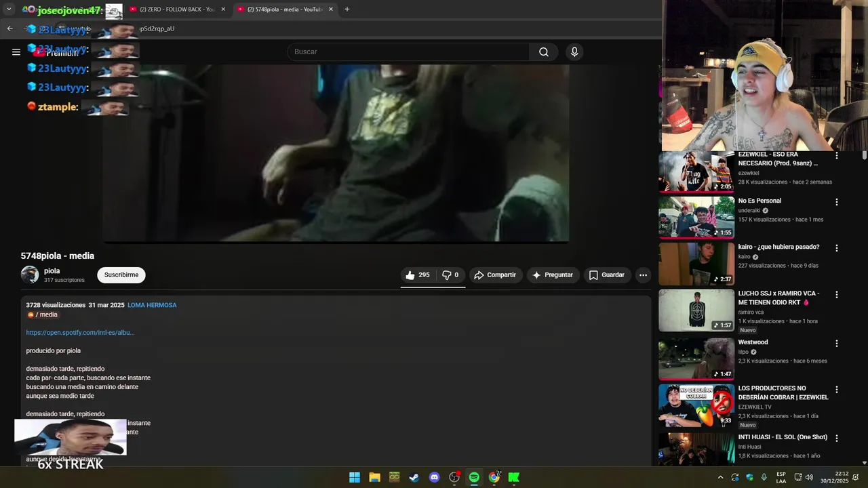Open LUCHO SSJ x RAMIRO VCA video title

[x=778, y=298]
